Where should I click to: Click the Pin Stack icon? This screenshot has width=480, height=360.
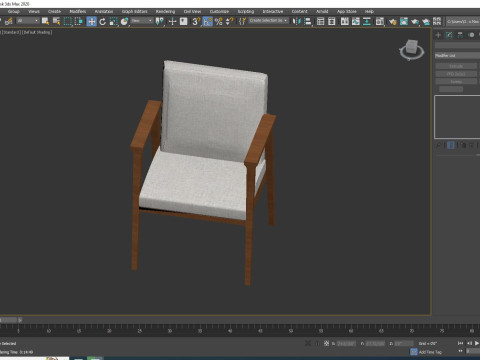pyautogui.click(x=439, y=145)
